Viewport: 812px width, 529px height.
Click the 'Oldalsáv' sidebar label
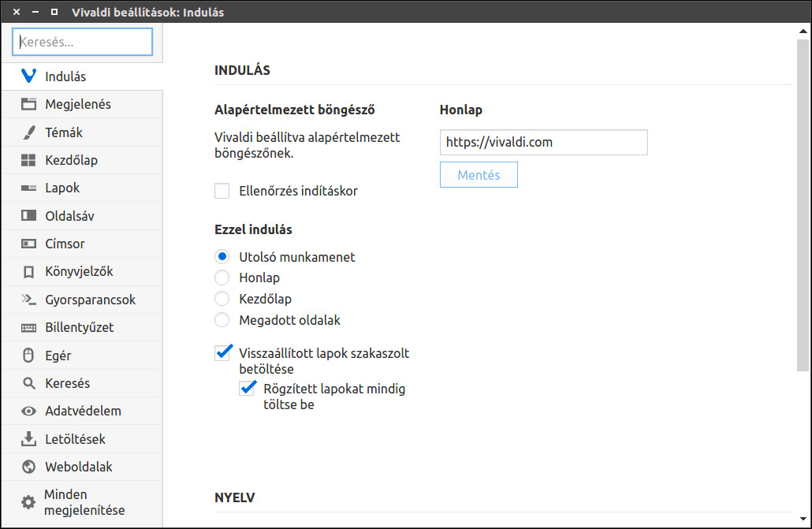tap(69, 216)
